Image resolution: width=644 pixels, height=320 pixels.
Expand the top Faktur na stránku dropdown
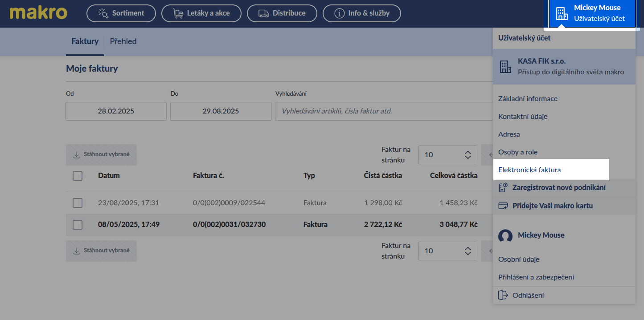(447, 155)
